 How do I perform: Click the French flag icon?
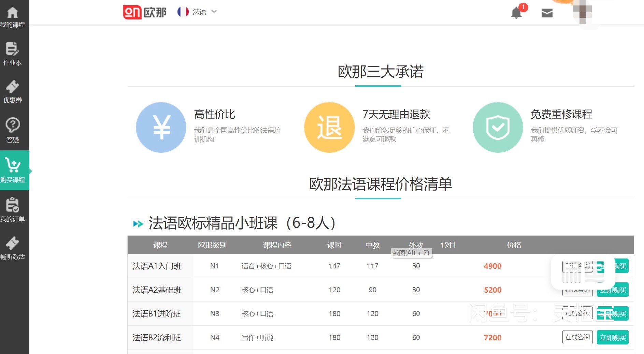(183, 12)
